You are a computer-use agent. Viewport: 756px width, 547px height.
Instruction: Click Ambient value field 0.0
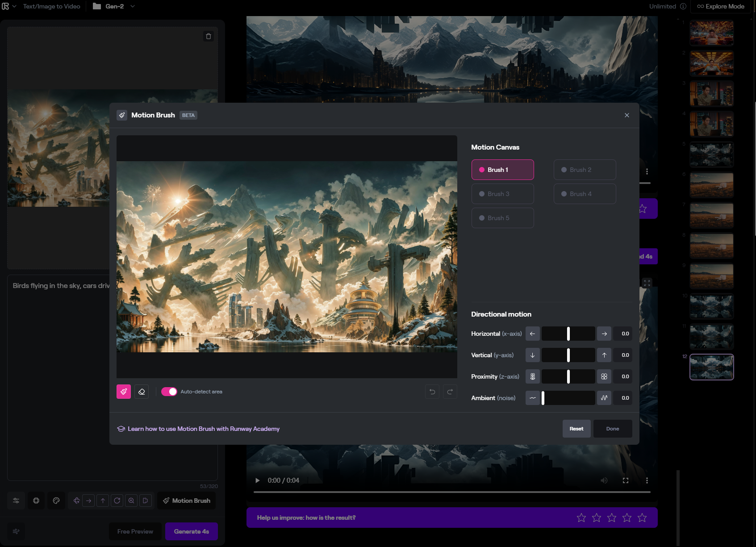[x=623, y=398]
